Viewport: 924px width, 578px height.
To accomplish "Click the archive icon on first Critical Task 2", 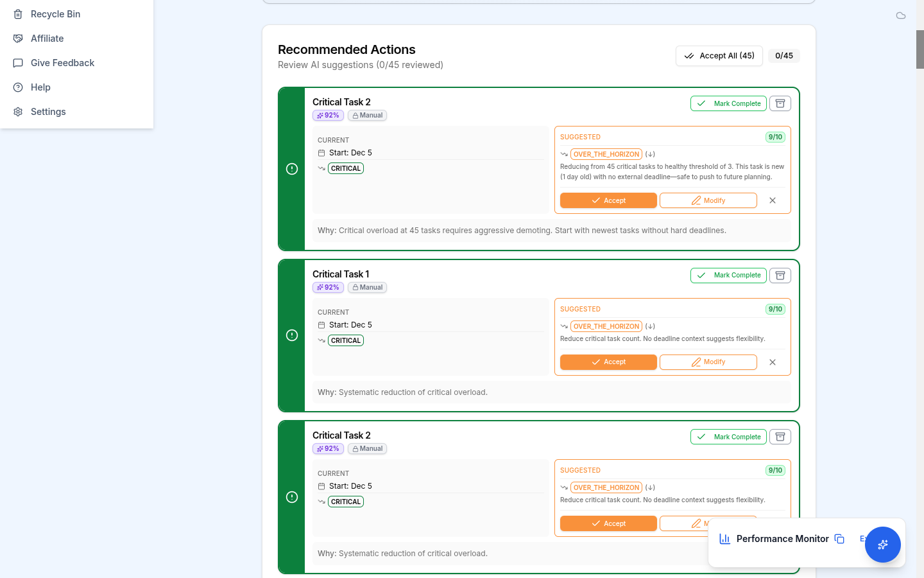I will [x=780, y=103].
